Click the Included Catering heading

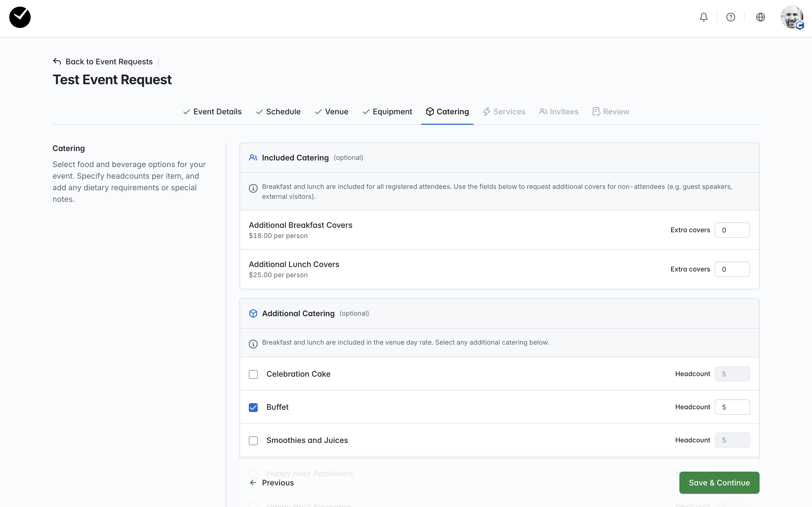click(x=295, y=158)
